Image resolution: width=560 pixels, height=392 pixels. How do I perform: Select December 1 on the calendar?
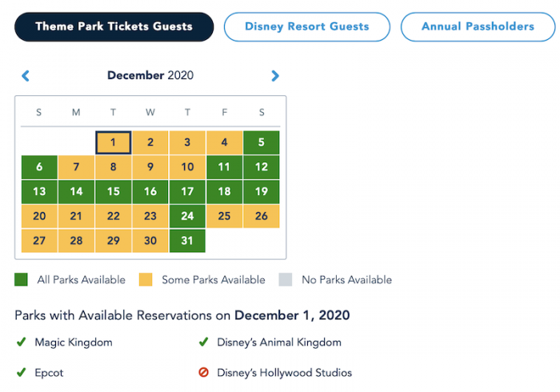[114, 143]
